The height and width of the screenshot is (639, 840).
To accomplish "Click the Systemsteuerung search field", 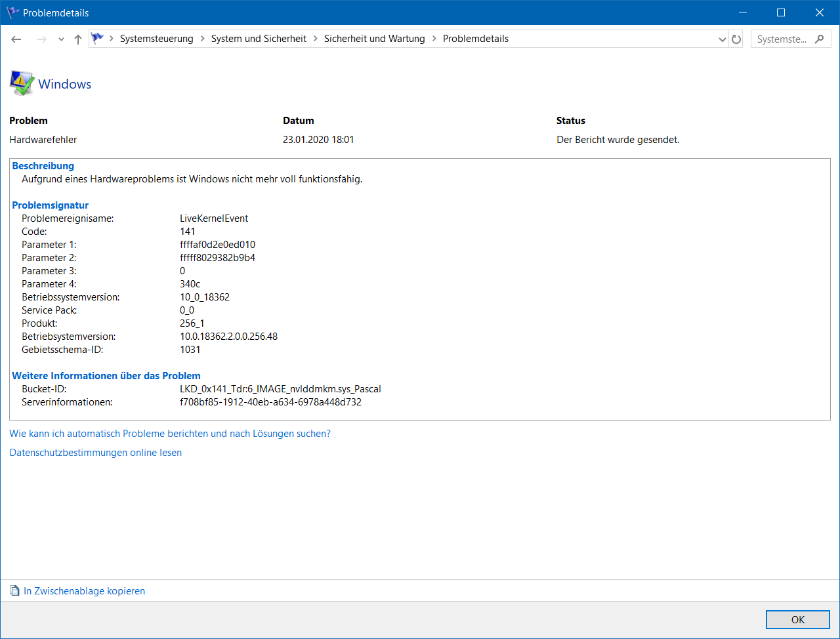I will pyautogui.click(x=791, y=39).
